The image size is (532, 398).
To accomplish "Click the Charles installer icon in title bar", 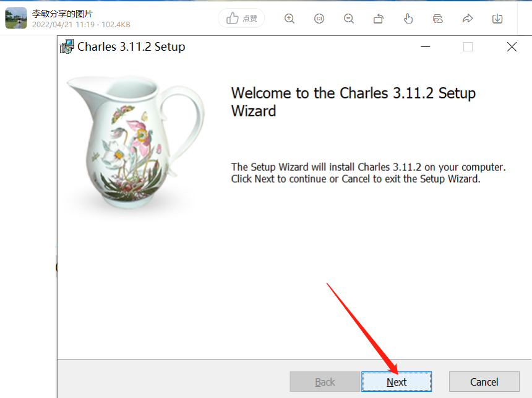I will point(67,46).
